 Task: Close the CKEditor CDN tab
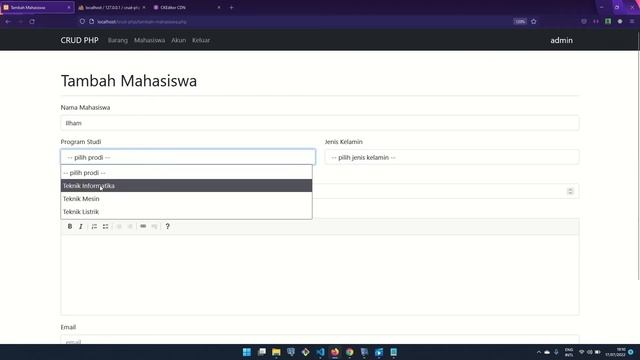219,7
